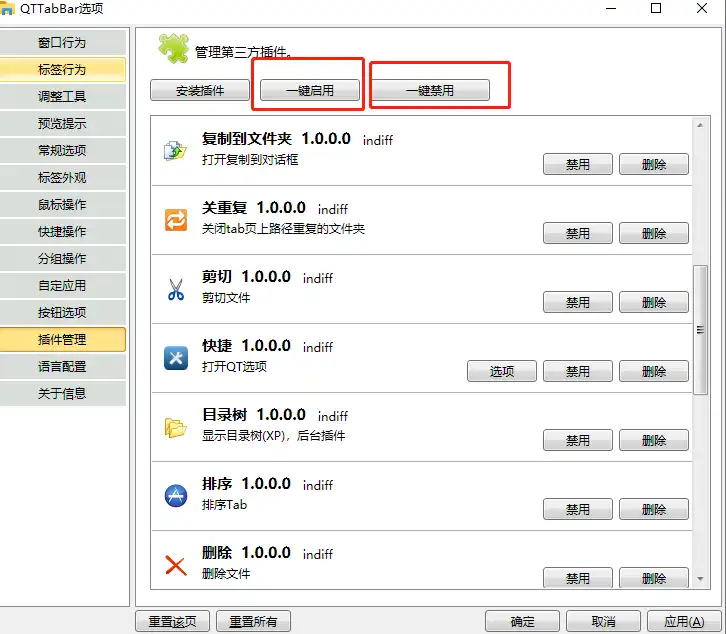The height and width of the screenshot is (634, 726).
Task: Open the 语言配置 section
Action: pyautogui.click(x=62, y=366)
